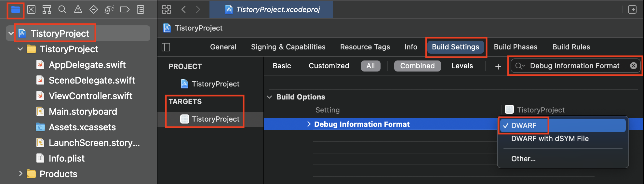The height and width of the screenshot is (184, 644).
Task: Choose DWARF with dSYM File option
Action: [550, 139]
